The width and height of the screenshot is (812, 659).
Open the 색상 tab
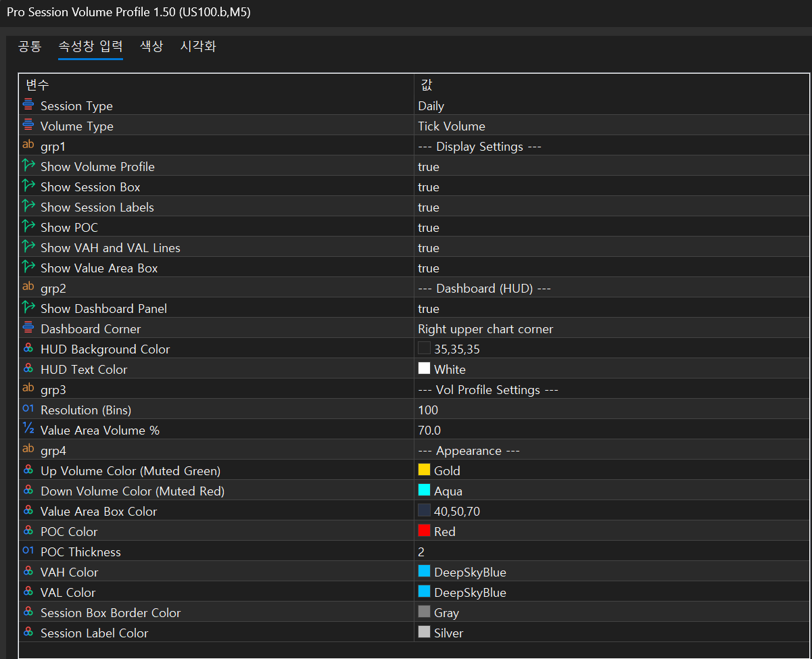tap(151, 46)
